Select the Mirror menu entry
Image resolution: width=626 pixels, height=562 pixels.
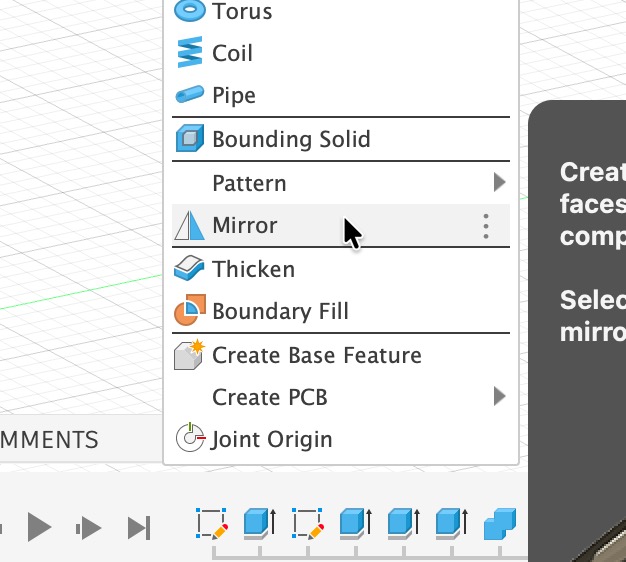tap(245, 226)
